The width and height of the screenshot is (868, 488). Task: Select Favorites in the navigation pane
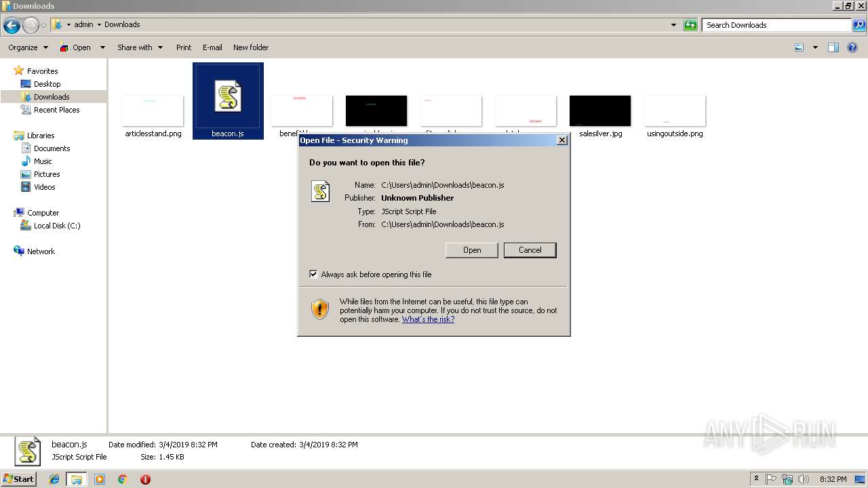(x=42, y=71)
